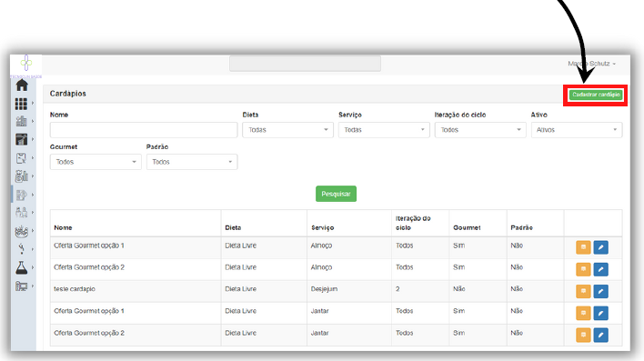
Task: Open the Iteração do ciclo dropdown
Action: click(x=480, y=130)
